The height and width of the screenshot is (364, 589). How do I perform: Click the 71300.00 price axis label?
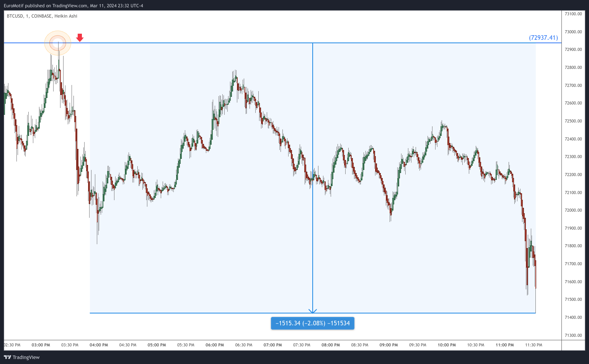click(573, 335)
